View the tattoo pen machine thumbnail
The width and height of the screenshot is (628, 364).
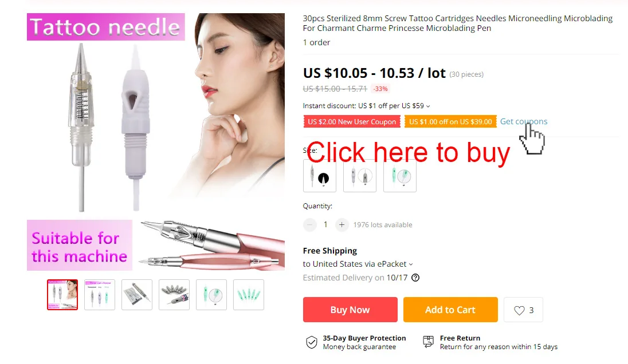click(x=137, y=295)
